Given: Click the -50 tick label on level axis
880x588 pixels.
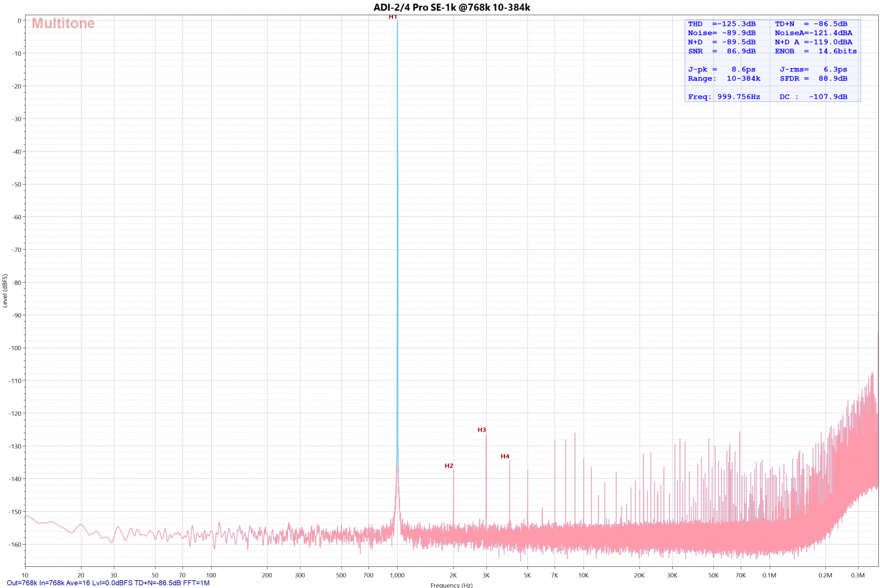Looking at the screenshot, I should point(17,184).
